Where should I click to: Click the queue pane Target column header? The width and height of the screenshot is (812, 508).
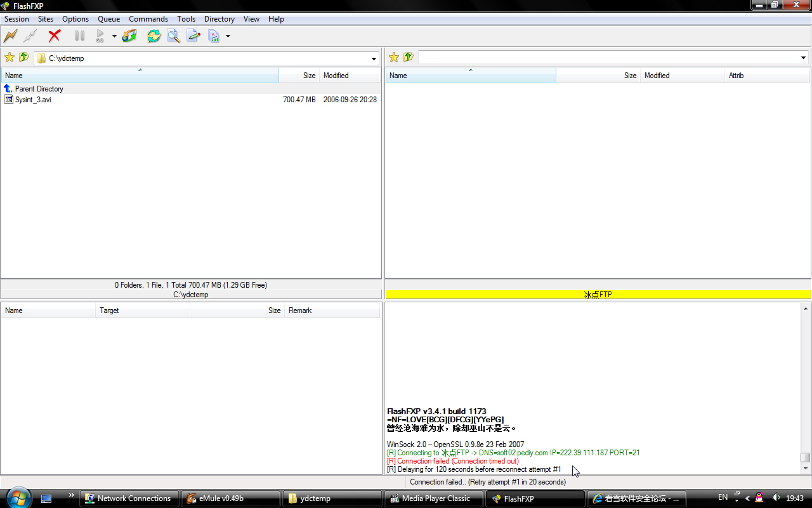pos(143,311)
